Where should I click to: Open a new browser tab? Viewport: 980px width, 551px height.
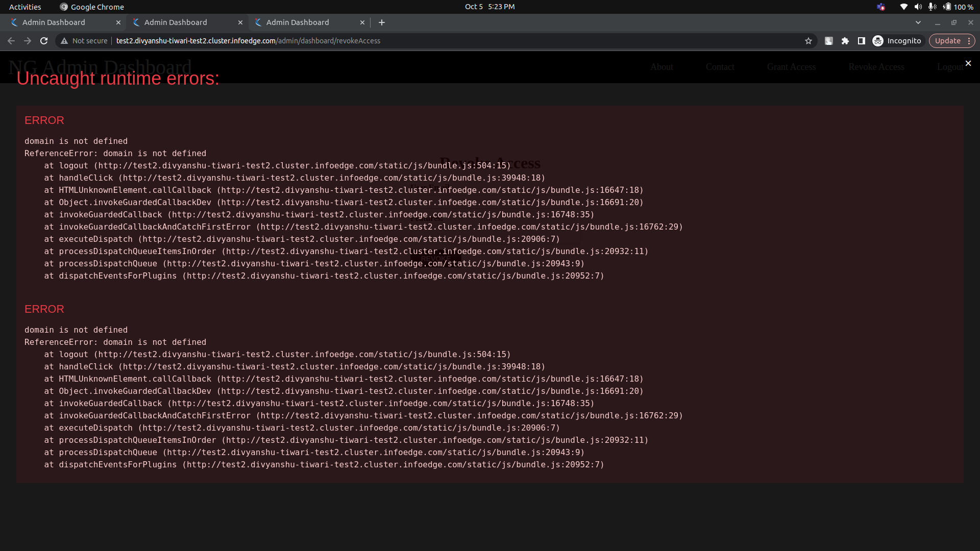point(382,22)
